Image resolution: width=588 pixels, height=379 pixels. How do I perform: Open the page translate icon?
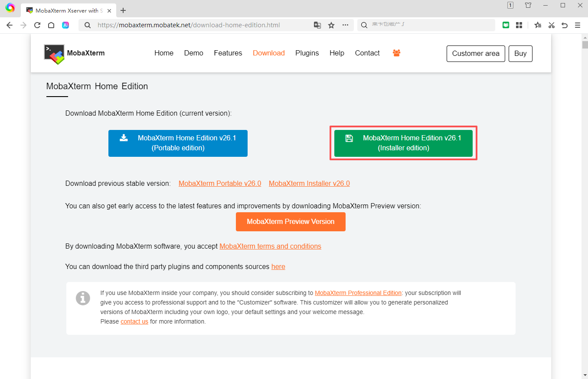tap(317, 25)
